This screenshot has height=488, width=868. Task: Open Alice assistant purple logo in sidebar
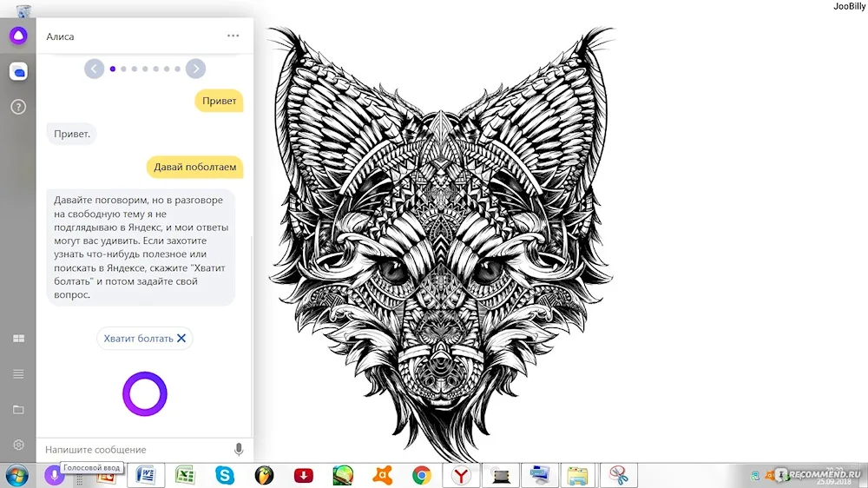[x=18, y=36]
